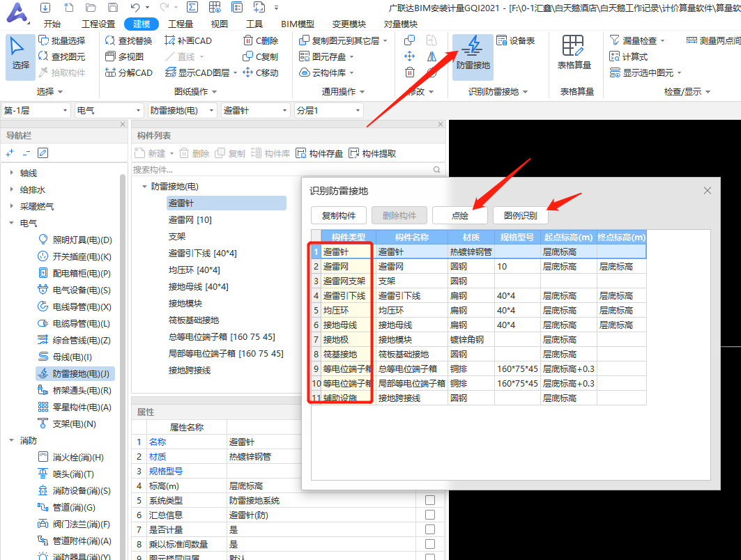The image size is (741, 560).
Task: Open the 电气 discipline dropdown
Action: click(x=109, y=111)
